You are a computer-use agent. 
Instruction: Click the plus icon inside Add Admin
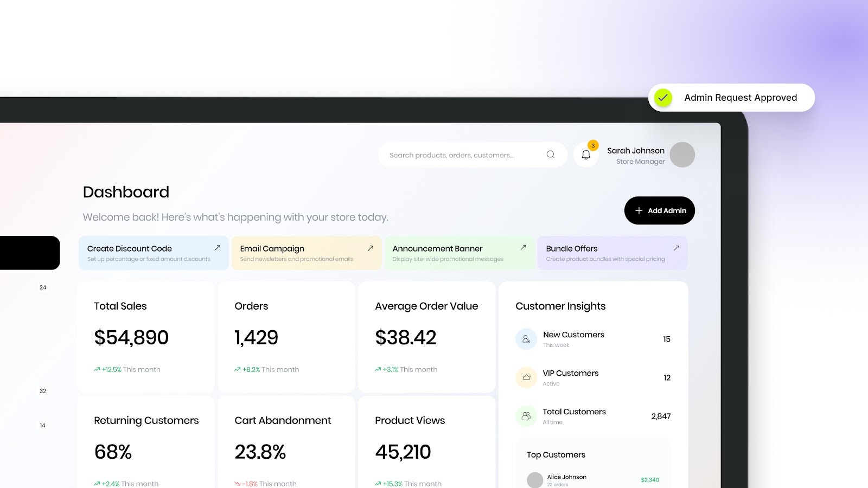[640, 210]
